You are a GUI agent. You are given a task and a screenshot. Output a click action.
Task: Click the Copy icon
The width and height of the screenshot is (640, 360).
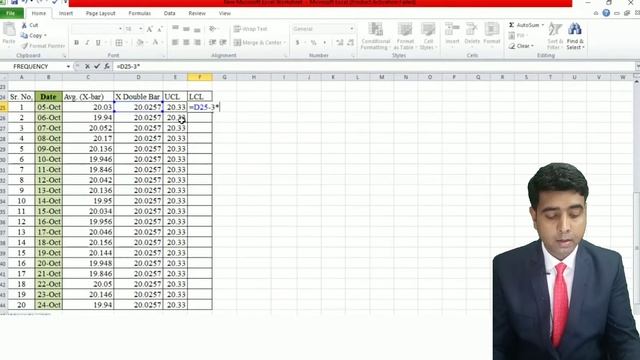click(24, 36)
